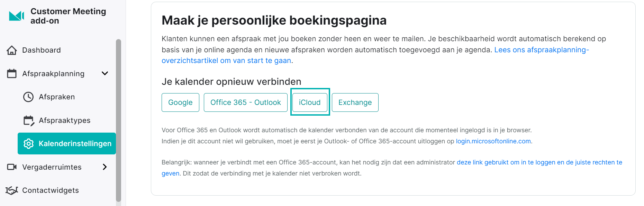Click the Afspraken clock icon
This screenshot has height=206, width=644.
tap(28, 97)
